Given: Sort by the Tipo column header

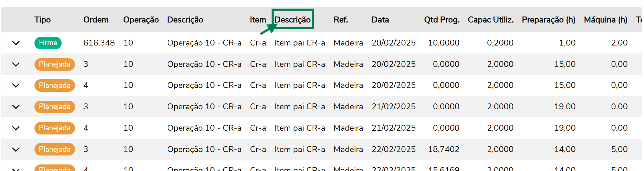Looking at the screenshot, I should [42, 20].
